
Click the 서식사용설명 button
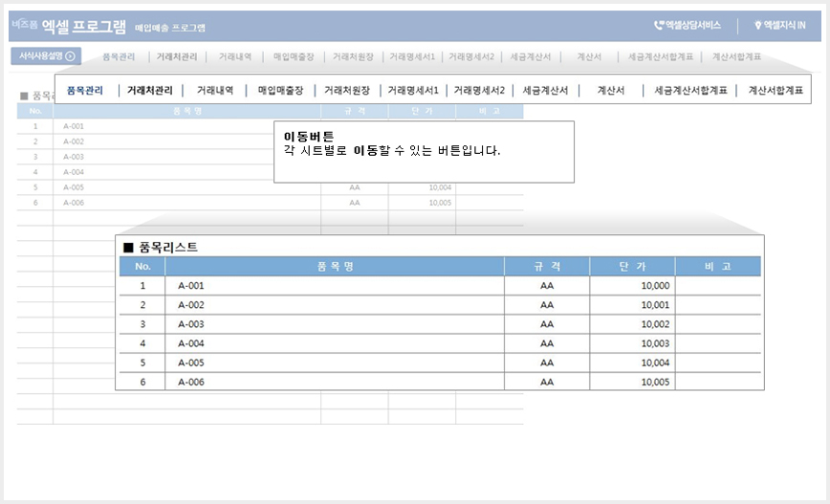pyautogui.click(x=46, y=56)
